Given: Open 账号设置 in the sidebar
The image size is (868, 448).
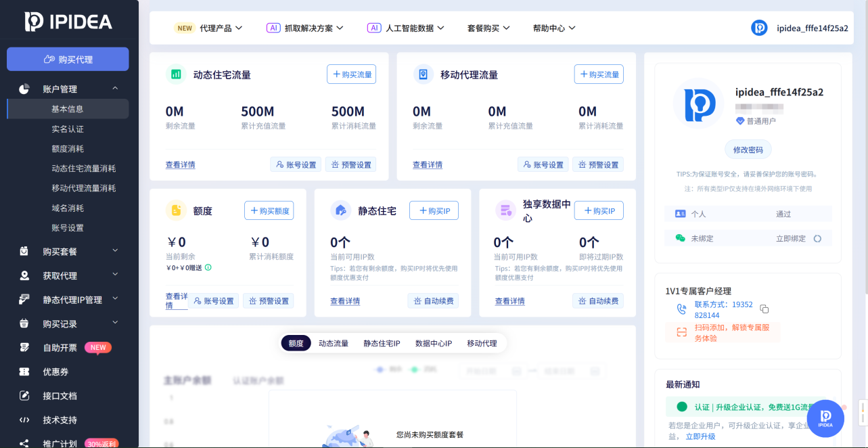Looking at the screenshot, I should [68, 227].
